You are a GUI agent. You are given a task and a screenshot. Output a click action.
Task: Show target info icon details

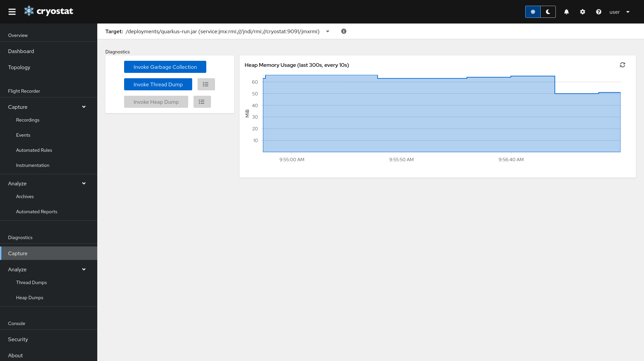pos(344,31)
